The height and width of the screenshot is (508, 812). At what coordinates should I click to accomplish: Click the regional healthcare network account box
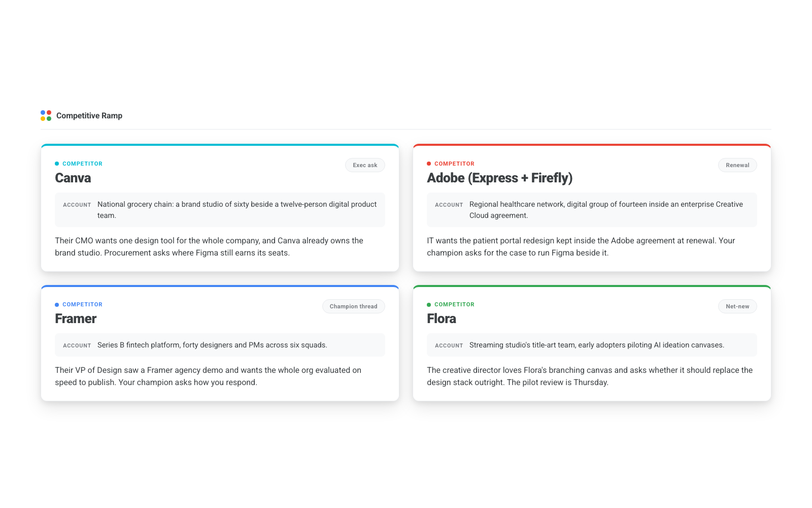tap(592, 210)
